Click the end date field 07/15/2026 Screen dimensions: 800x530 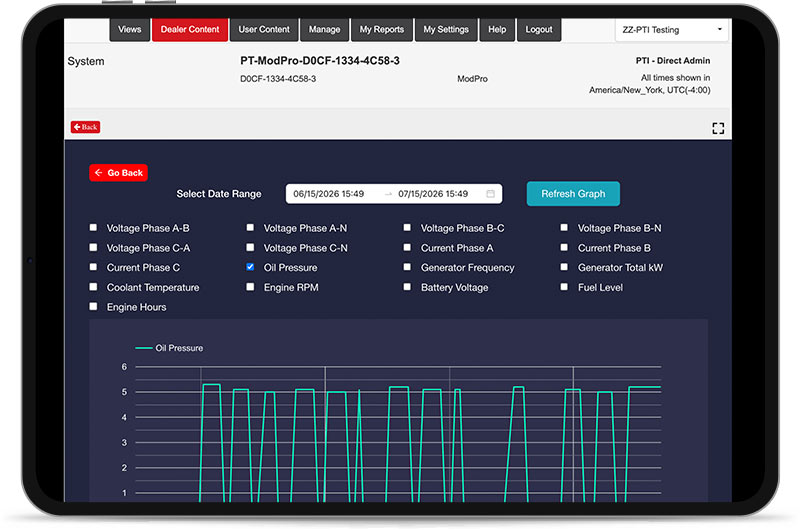point(433,194)
